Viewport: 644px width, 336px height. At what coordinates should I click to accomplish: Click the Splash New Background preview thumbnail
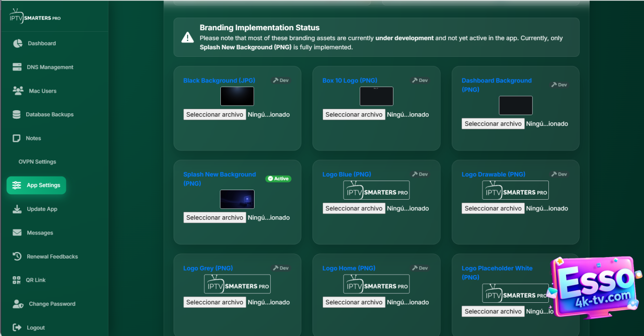pyautogui.click(x=237, y=199)
